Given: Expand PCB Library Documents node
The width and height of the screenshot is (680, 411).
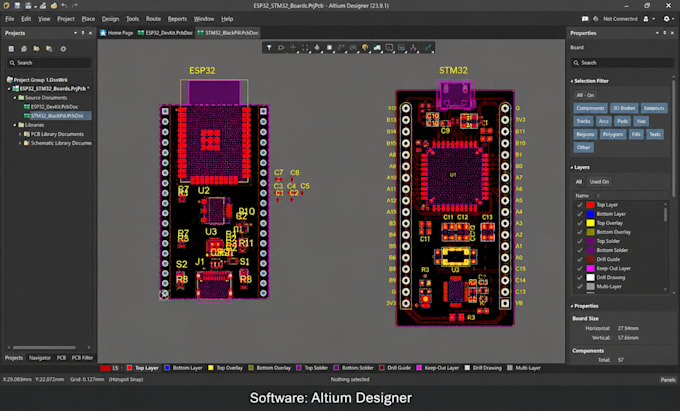Looking at the screenshot, I should coord(20,134).
